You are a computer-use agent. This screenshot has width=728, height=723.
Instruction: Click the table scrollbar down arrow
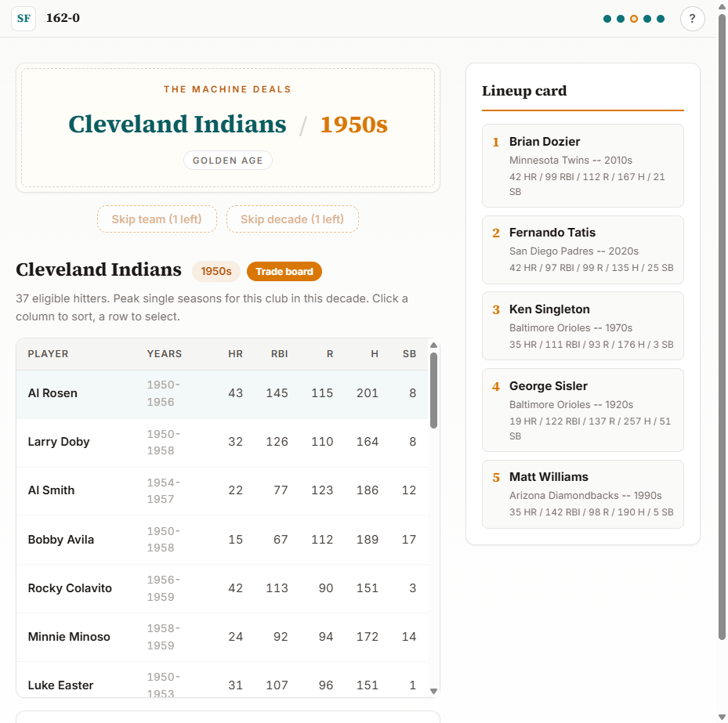(x=433, y=691)
